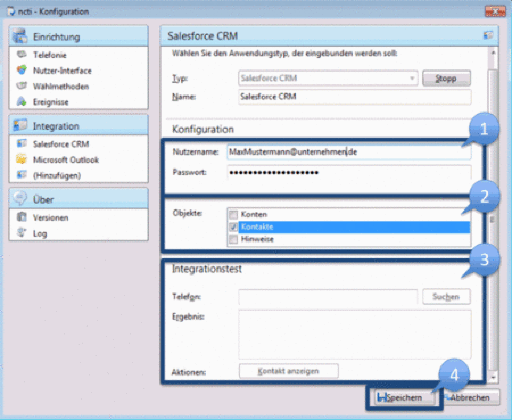The width and height of the screenshot is (512, 420).
Task: Click the Microsoft Outlook integration icon
Action: (22, 159)
